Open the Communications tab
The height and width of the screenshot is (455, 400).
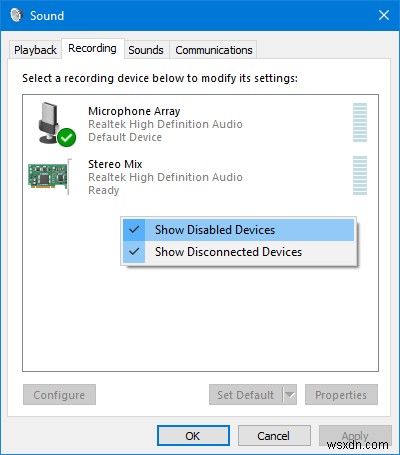(x=214, y=50)
